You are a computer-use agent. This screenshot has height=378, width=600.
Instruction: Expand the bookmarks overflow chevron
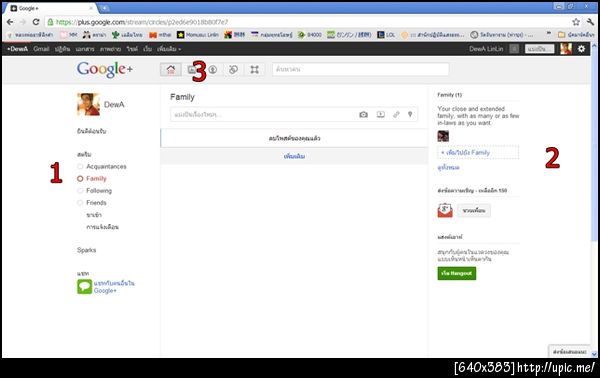click(x=549, y=34)
